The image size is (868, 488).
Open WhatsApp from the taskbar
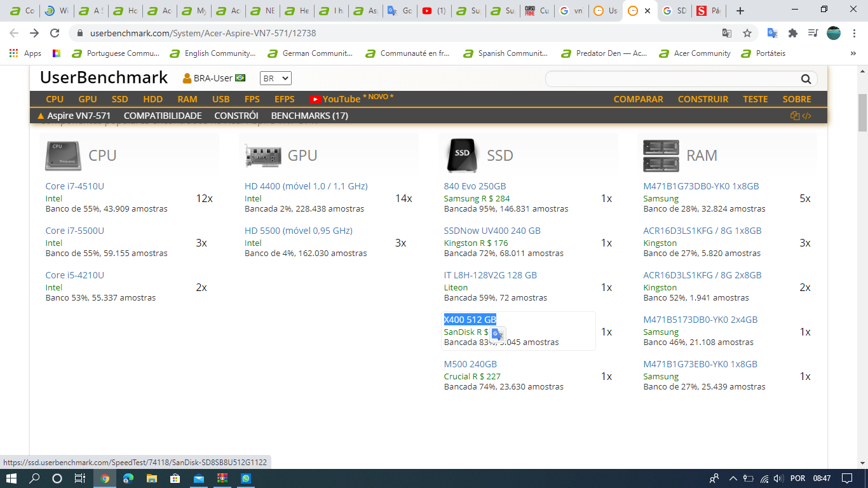[x=246, y=478]
